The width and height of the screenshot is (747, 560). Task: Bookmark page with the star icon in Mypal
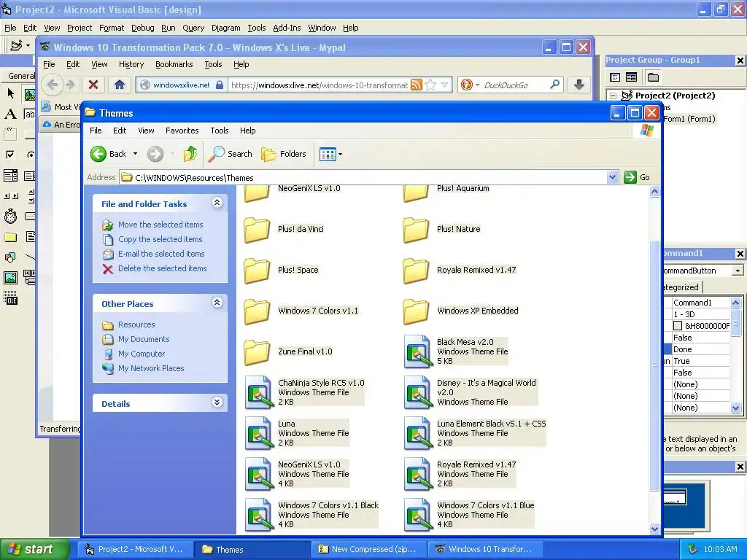[x=430, y=85]
